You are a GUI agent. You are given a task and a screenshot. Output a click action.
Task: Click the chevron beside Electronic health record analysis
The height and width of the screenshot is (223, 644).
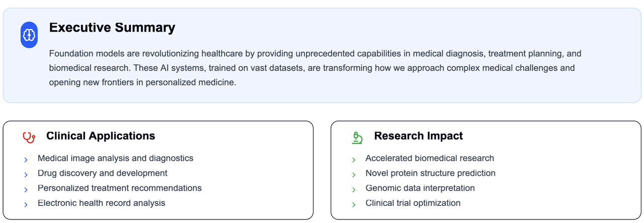point(26,205)
